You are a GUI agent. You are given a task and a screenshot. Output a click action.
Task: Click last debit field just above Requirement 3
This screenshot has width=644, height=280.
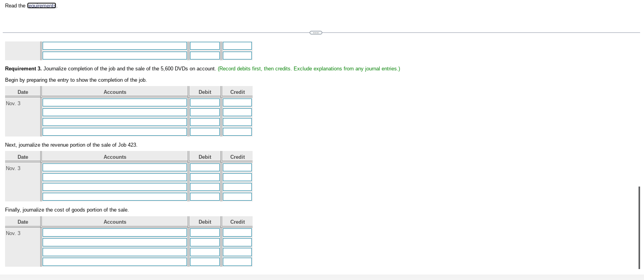coord(205,56)
